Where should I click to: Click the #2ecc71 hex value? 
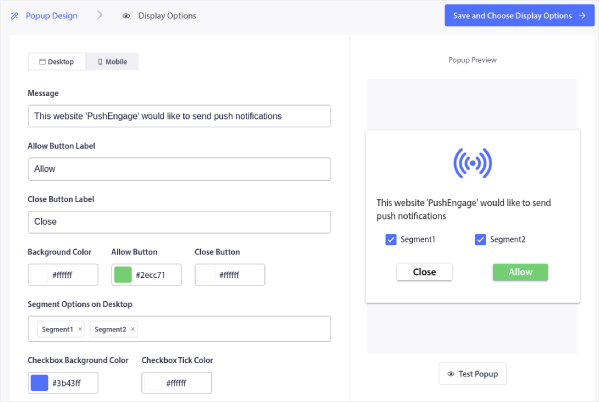pos(151,275)
